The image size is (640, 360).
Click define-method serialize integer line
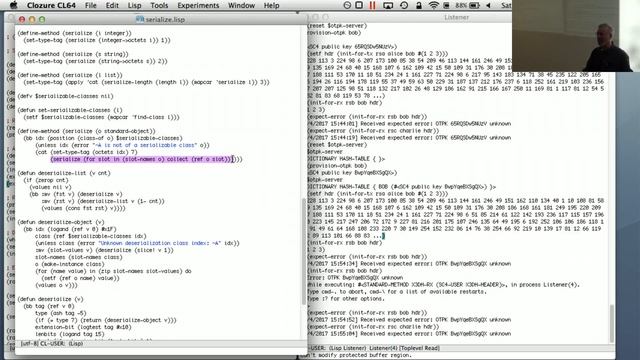coord(74,33)
